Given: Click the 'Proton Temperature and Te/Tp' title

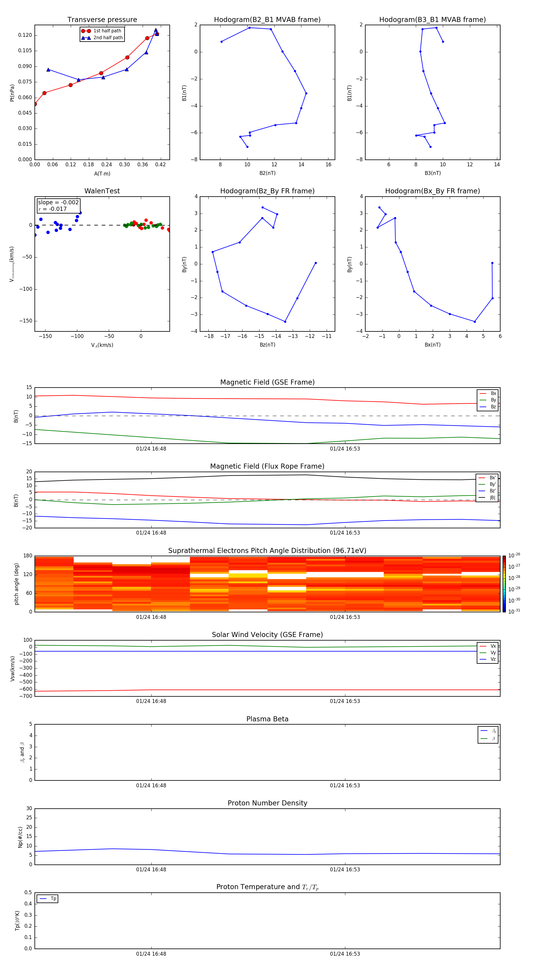Looking at the screenshot, I should coord(267,887).
